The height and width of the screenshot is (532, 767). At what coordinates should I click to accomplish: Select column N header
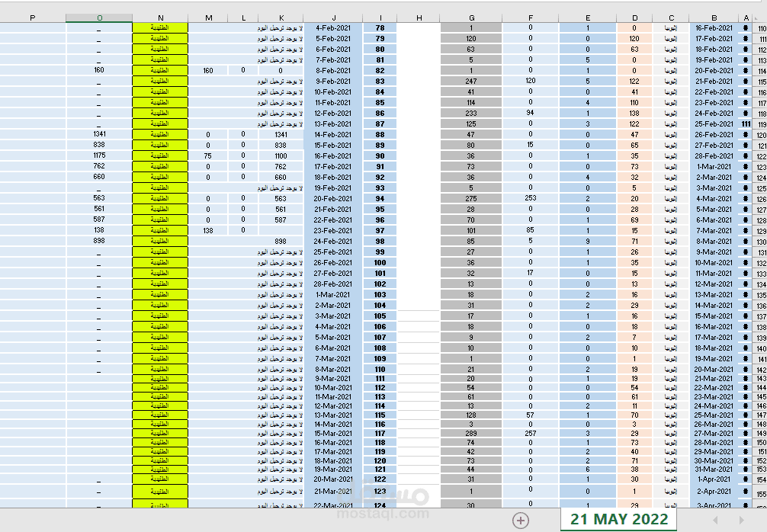[160, 18]
